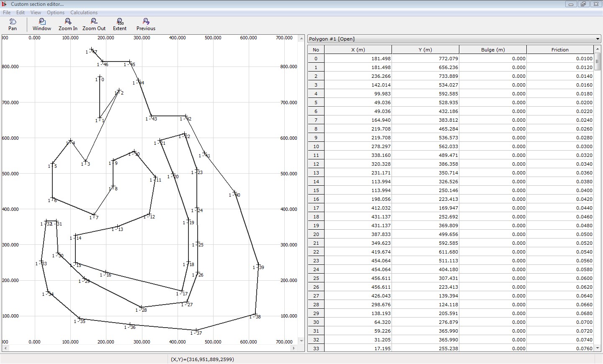Click the app icon in title bar
Viewport: 603px width, 364px height.
4,4
